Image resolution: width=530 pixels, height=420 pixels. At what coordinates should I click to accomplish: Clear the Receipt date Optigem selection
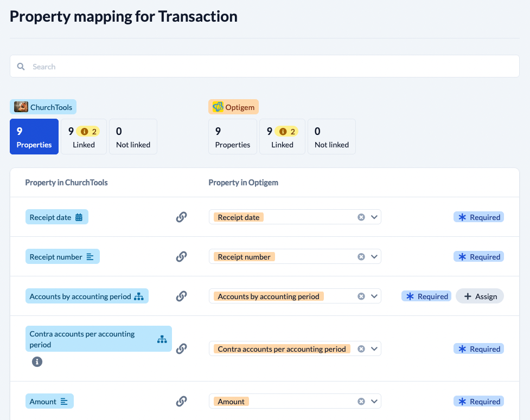point(361,217)
